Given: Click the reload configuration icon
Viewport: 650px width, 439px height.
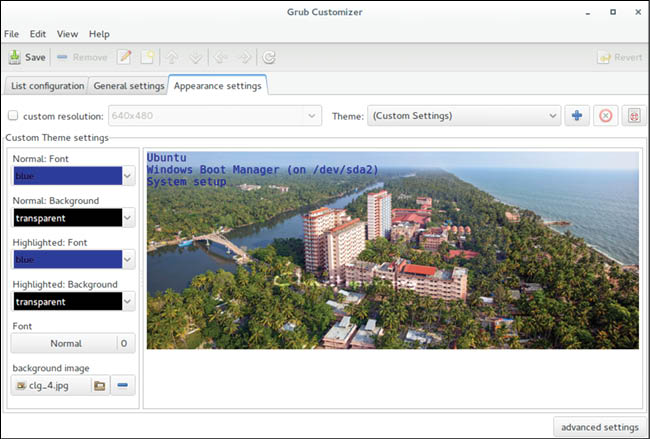Looking at the screenshot, I should click(x=269, y=58).
